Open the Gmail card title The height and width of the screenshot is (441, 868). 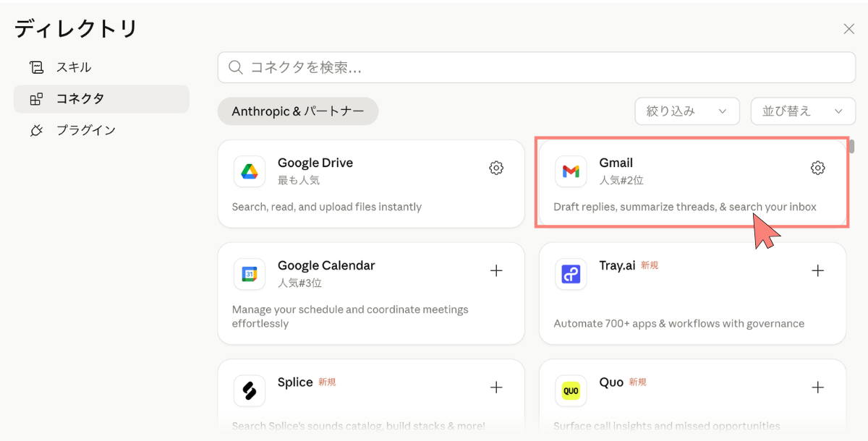point(616,163)
